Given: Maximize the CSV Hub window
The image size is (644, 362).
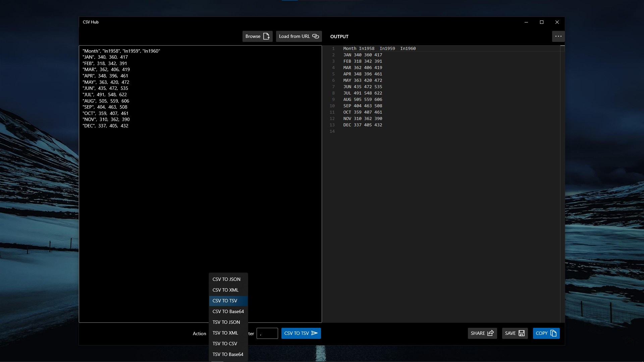Looking at the screenshot, I should tap(541, 22).
